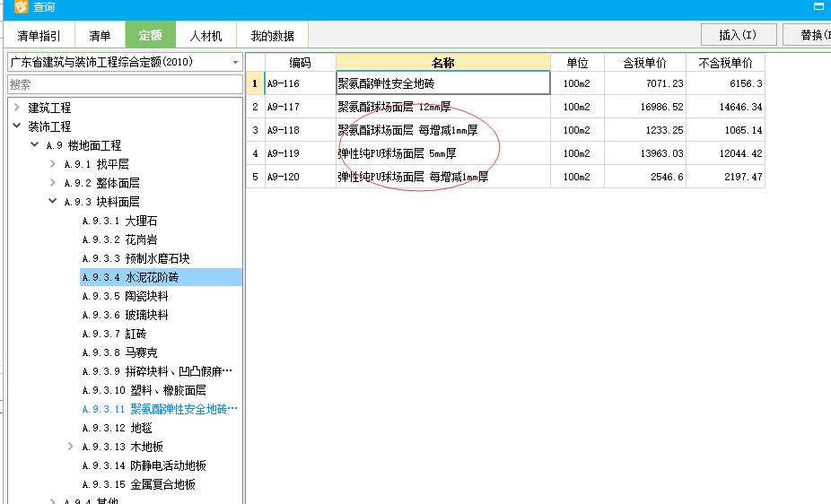Image resolution: width=831 pixels, height=504 pixels.
Task: Select 建筑工程 in the tree
Action: click(49, 108)
